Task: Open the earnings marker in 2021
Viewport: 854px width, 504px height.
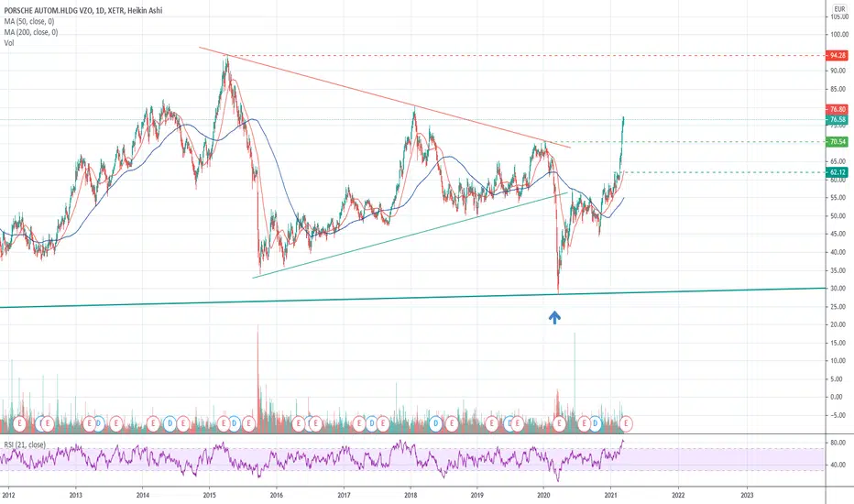Action: pyautogui.click(x=626, y=422)
